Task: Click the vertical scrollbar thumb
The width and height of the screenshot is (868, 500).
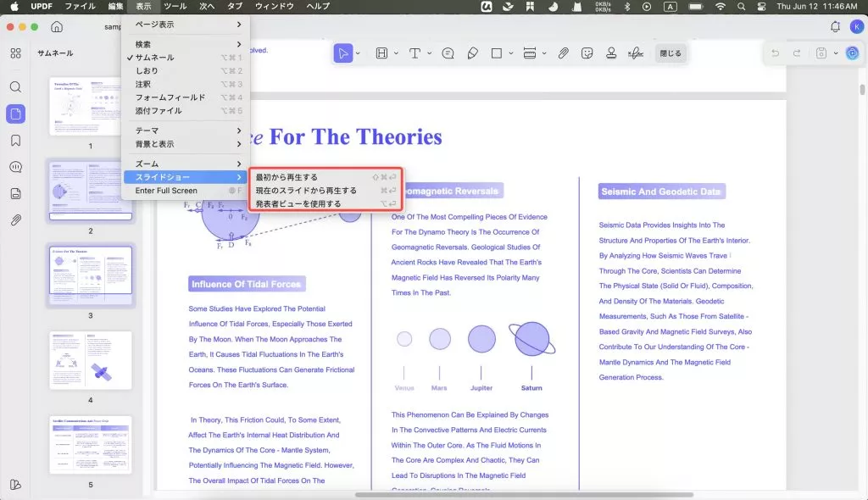Action: tap(862, 90)
